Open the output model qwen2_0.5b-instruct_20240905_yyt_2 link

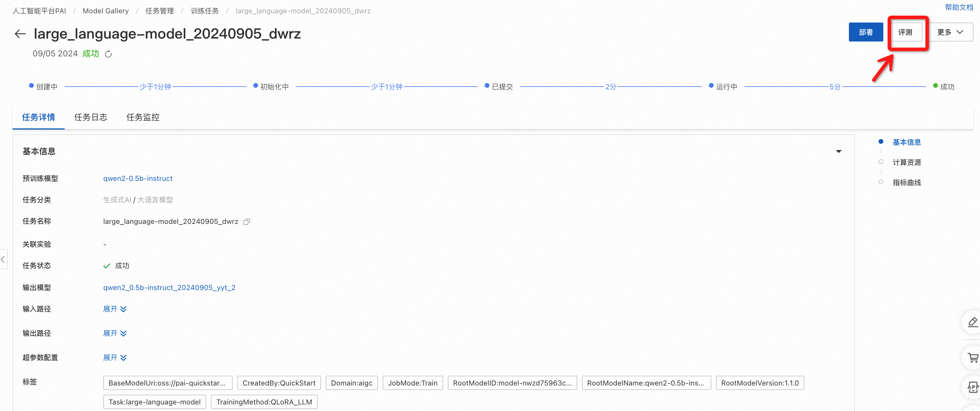point(169,287)
